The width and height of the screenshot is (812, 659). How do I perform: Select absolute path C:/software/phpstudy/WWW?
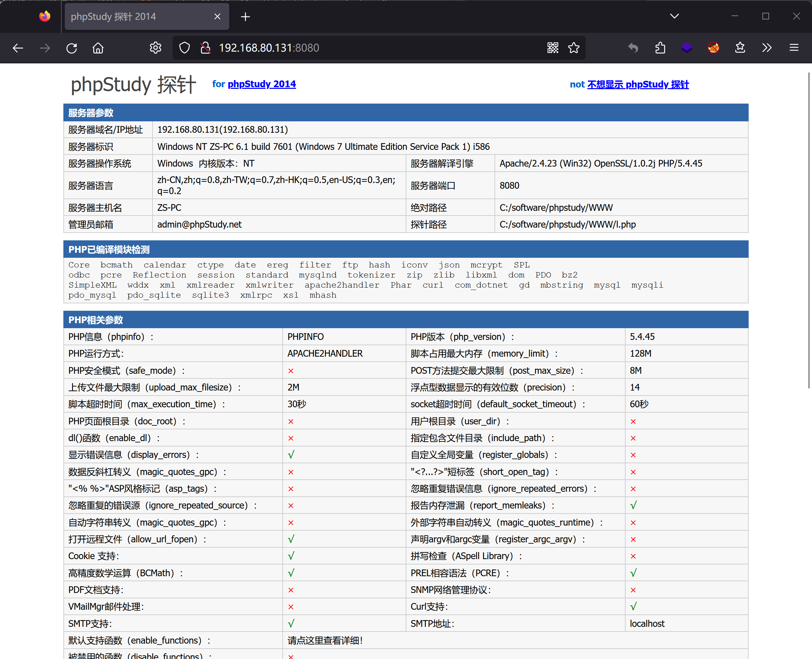pyautogui.click(x=556, y=207)
